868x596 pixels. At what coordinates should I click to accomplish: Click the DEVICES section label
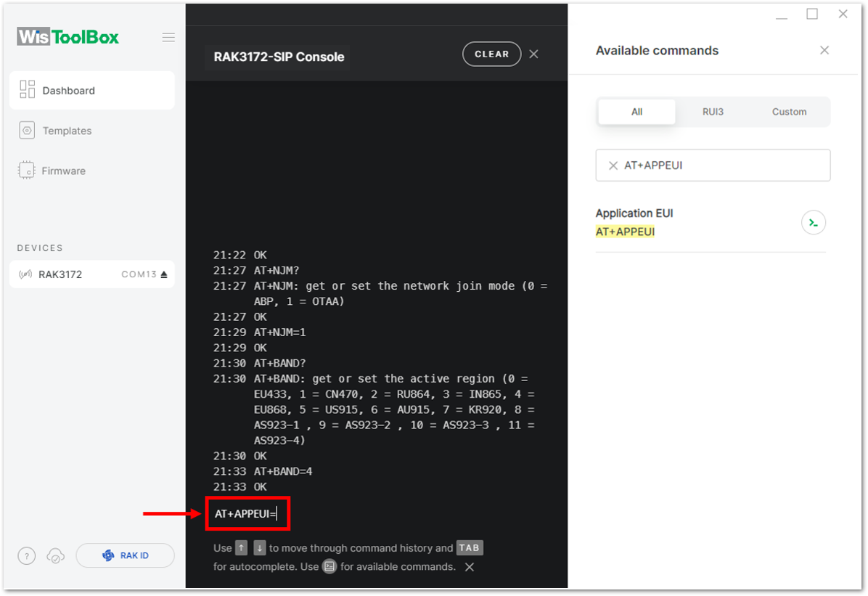pyautogui.click(x=40, y=248)
